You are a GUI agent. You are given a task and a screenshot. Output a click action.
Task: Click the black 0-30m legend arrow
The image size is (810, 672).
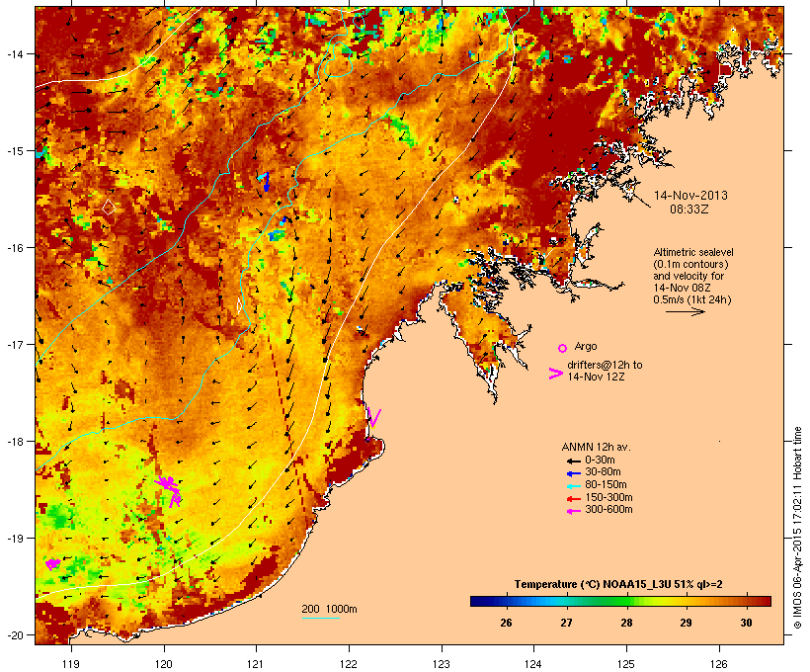click(x=573, y=461)
